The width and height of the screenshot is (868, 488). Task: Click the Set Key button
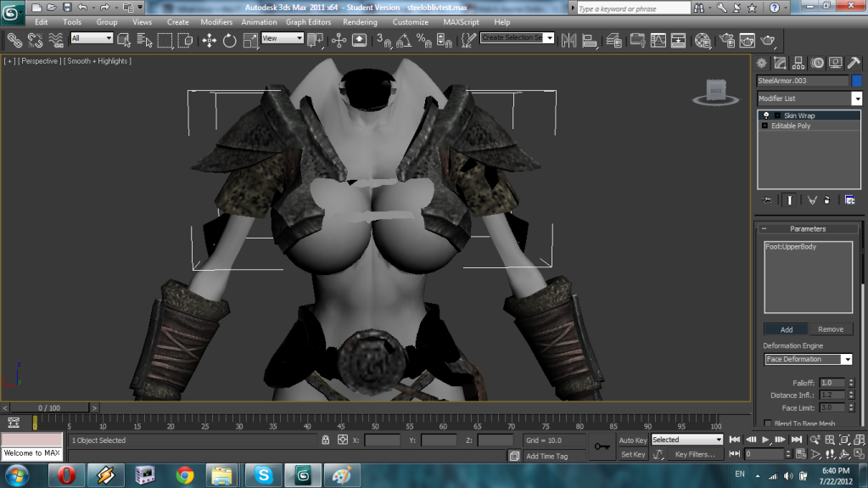click(633, 455)
